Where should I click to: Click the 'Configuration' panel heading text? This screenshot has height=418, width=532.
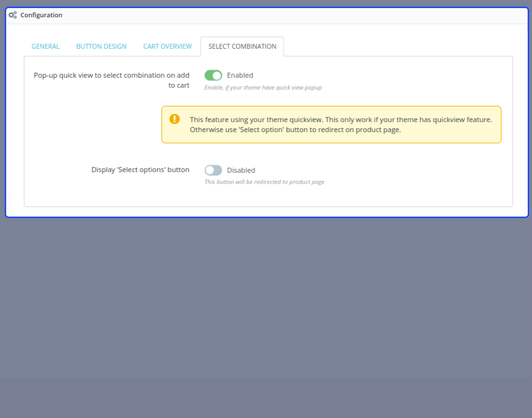(41, 15)
